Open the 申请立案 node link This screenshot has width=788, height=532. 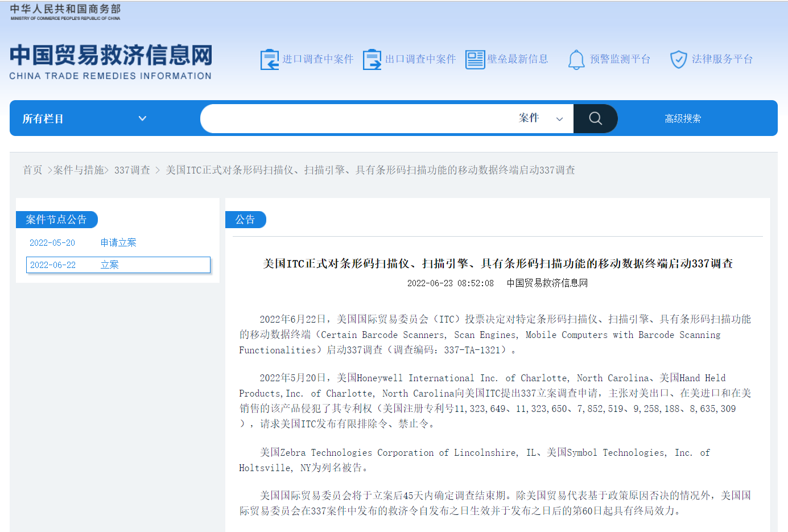click(x=118, y=243)
